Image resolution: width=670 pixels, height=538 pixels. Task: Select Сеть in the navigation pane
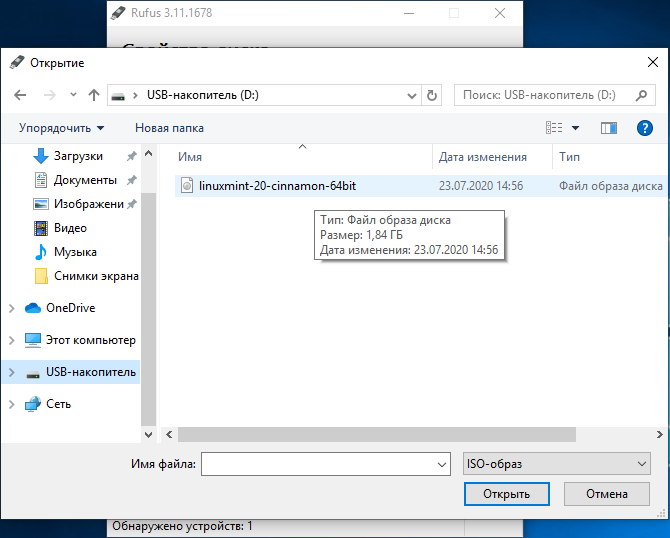pos(58,404)
